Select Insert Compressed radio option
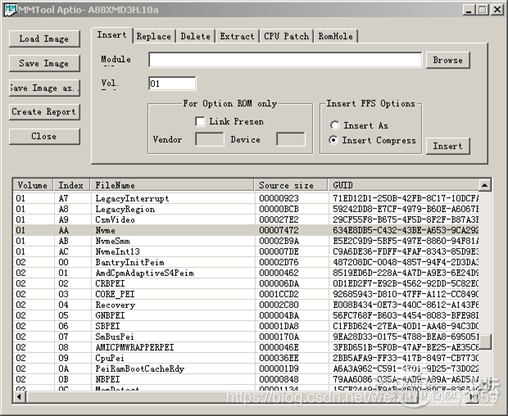Viewport: 508px width, 416px height. click(333, 140)
